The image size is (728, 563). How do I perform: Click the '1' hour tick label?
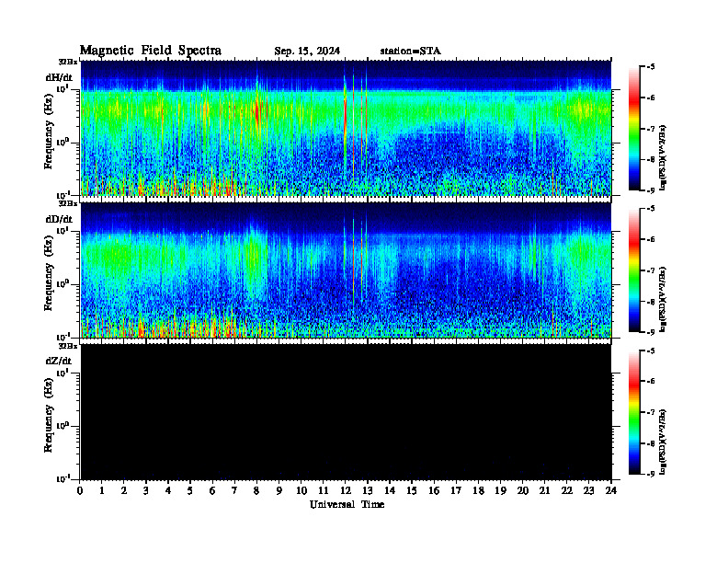coord(102,491)
